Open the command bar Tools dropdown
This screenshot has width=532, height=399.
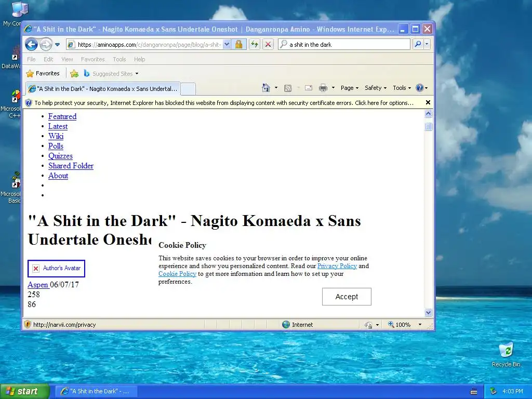click(402, 88)
